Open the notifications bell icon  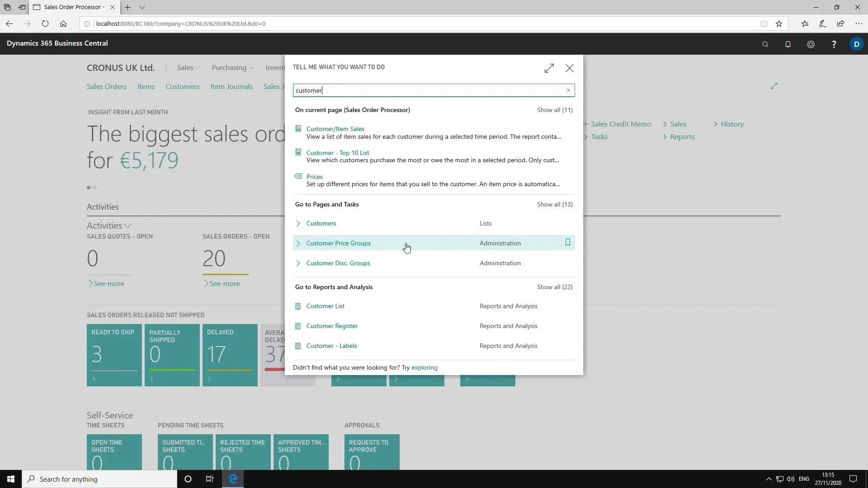coord(788,44)
